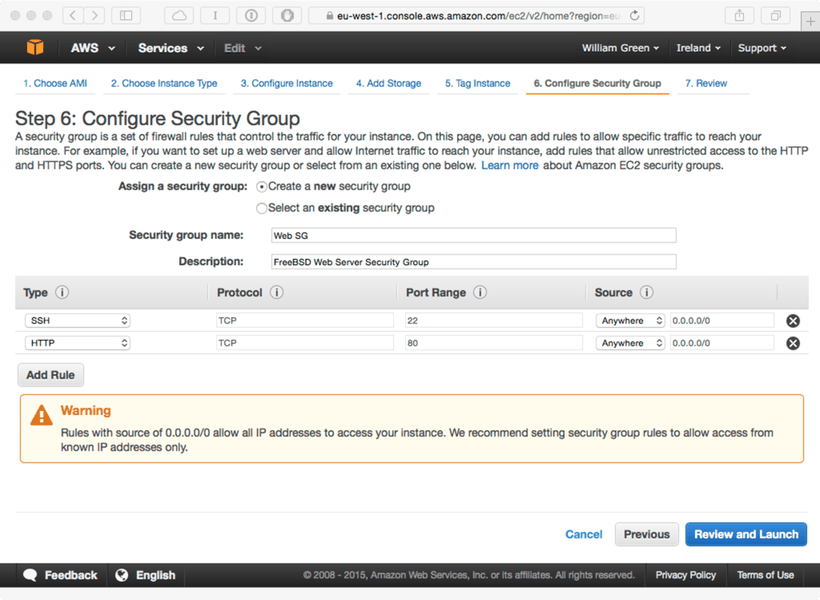Image resolution: width=820 pixels, height=600 pixels.
Task: Select the 6. Configure Security Group tab
Action: pos(597,83)
